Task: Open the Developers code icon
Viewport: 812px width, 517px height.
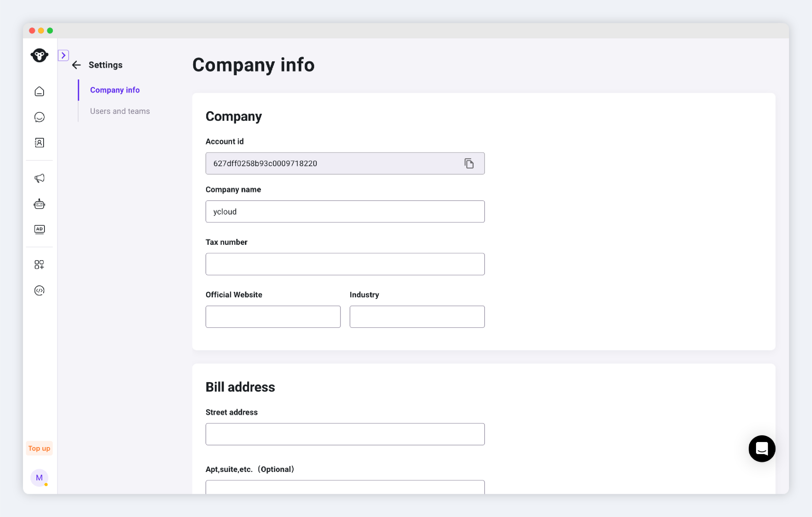Action: (39, 290)
